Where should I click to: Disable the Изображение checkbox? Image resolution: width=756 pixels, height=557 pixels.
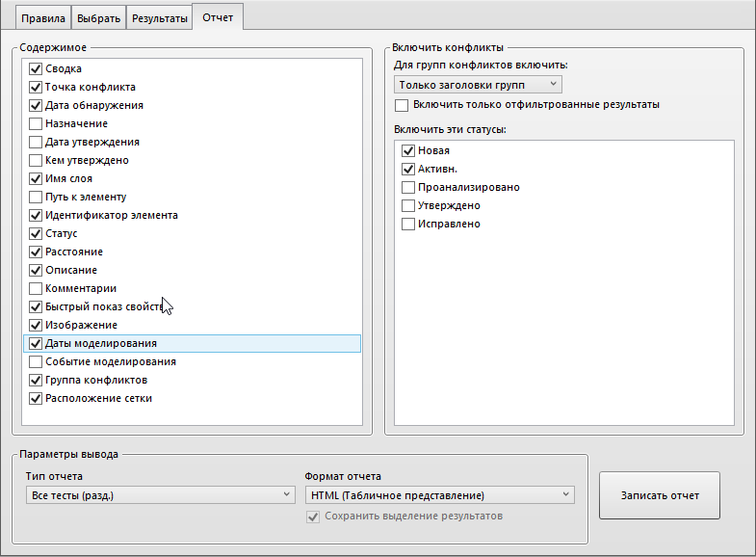tap(36, 325)
